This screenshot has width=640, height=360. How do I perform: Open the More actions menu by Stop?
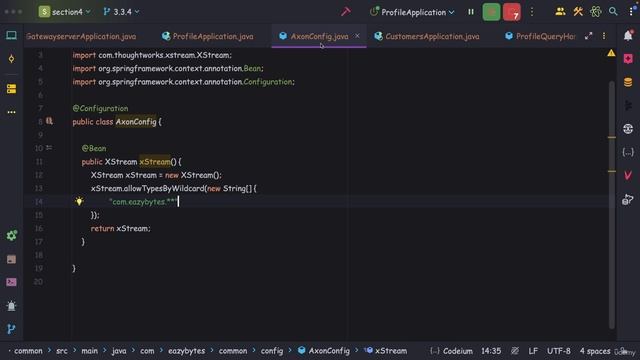pos(531,12)
